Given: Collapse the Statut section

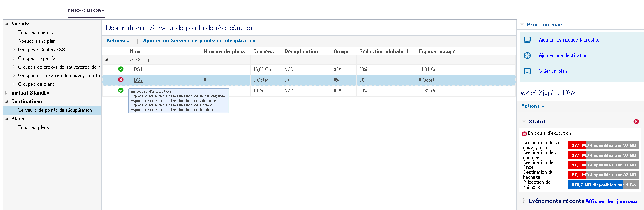Looking at the screenshot, I should pos(524,122).
